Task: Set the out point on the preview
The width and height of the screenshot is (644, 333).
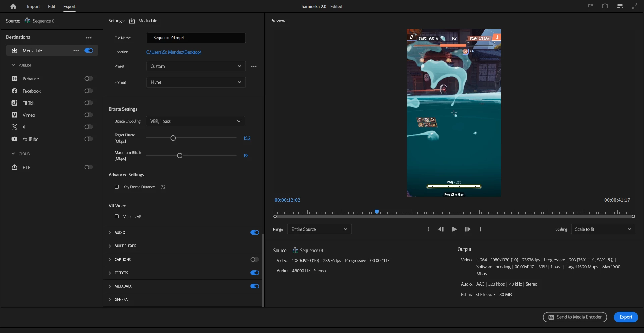Action: click(x=481, y=229)
